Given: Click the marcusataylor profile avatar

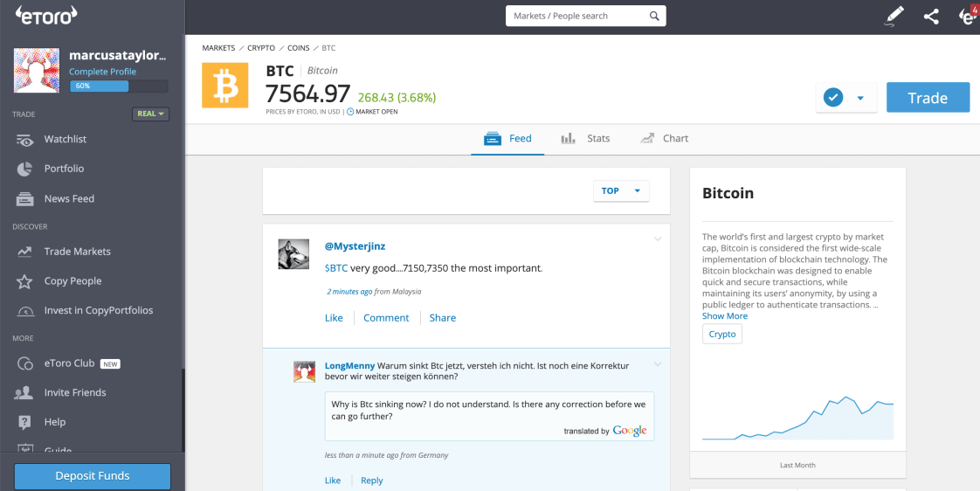Looking at the screenshot, I should pos(37,71).
